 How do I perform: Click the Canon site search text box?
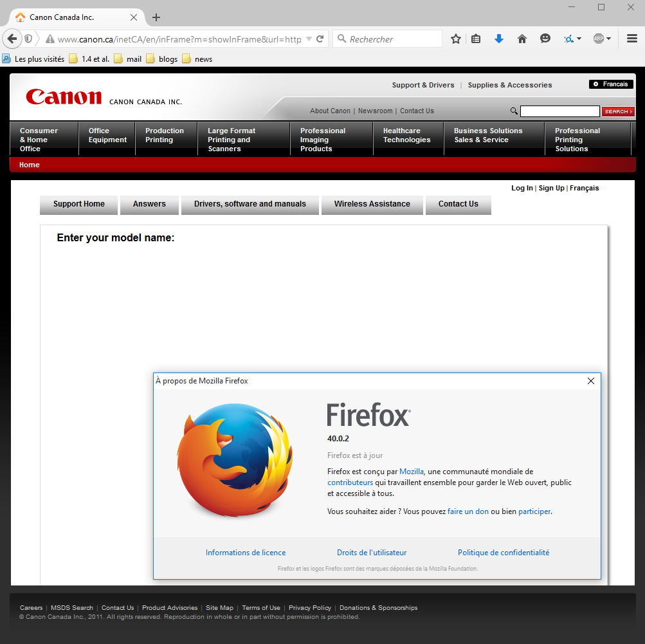[560, 111]
